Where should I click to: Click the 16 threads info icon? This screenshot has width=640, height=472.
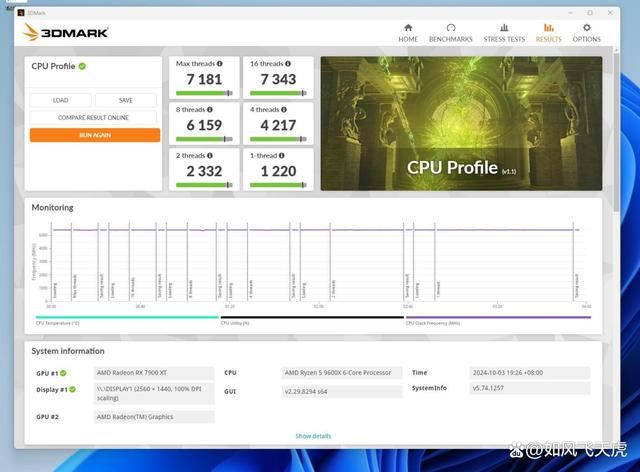pyautogui.click(x=288, y=64)
